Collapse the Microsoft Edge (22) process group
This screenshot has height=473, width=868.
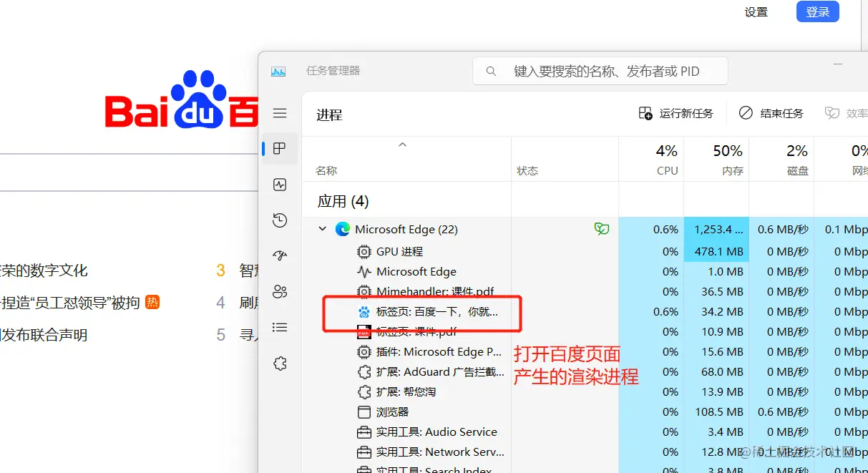tap(323, 229)
